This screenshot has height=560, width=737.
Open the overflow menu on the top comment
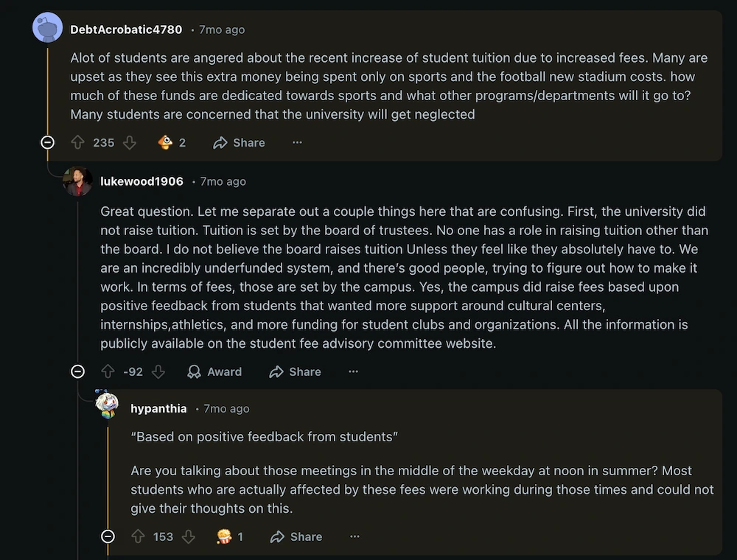coord(297,142)
